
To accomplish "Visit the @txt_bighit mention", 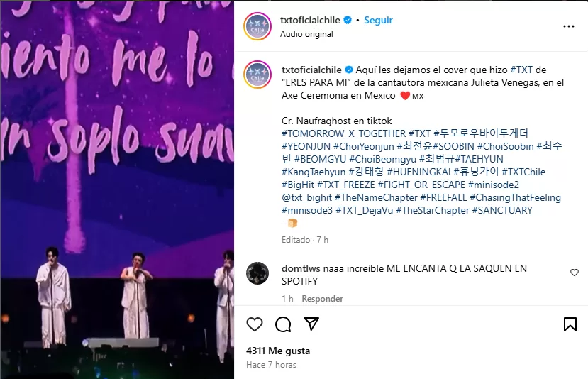I will point(306,197).
